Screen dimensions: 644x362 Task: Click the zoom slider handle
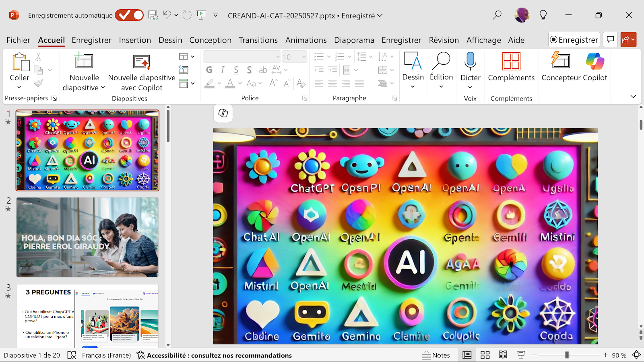[x=567, y=355]
